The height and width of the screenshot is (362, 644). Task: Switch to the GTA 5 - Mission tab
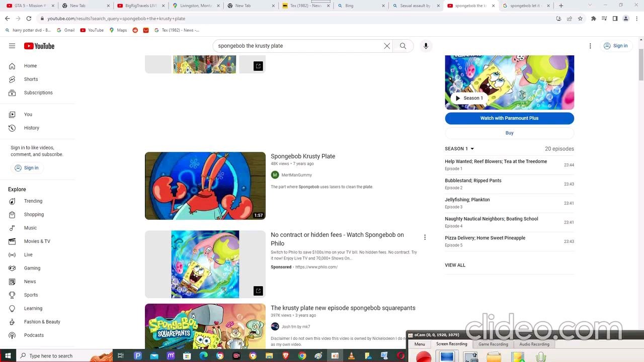pos(30,6)
